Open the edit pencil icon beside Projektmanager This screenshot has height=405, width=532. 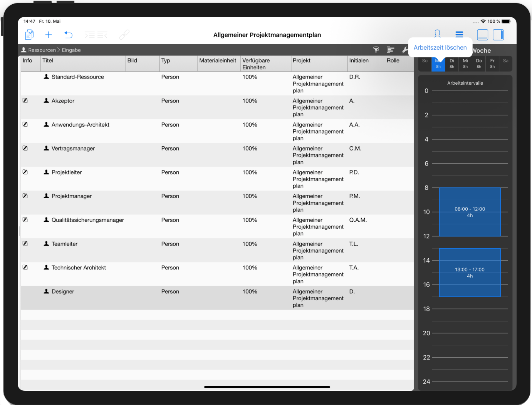click(x=25, y=196)
